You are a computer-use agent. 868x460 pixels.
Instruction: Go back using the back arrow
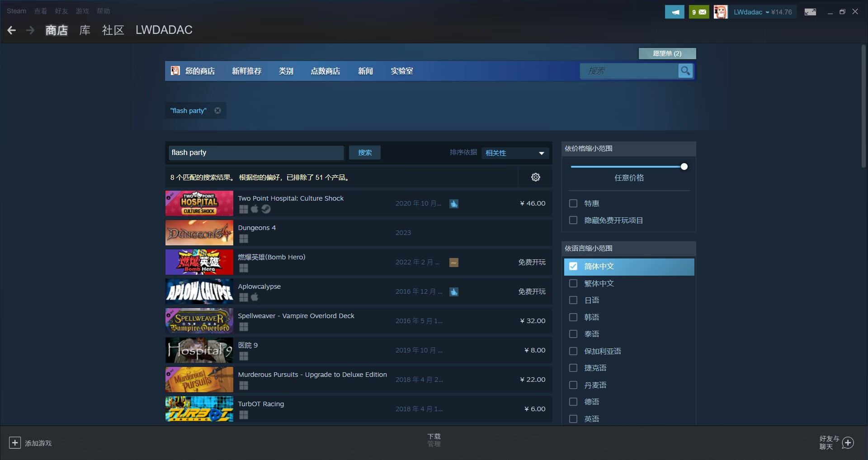(x=12, y=30)
